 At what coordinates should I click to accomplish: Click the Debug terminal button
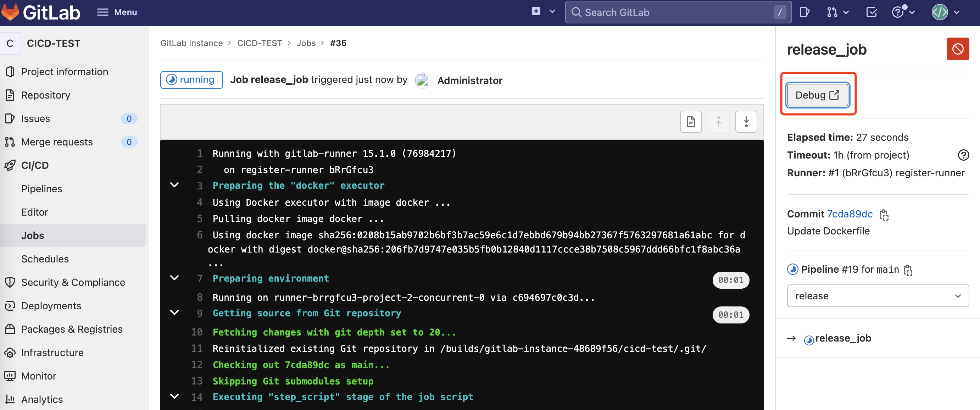tap(817, 95)
